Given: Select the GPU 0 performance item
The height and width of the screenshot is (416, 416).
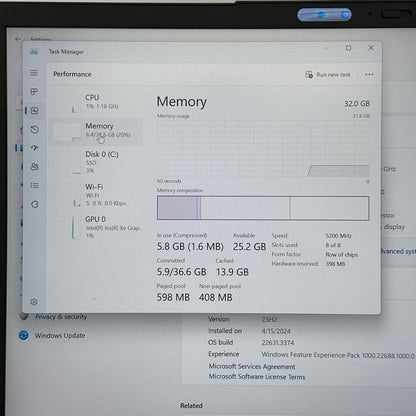Looking at the screenshot, I should coord(96,227).
